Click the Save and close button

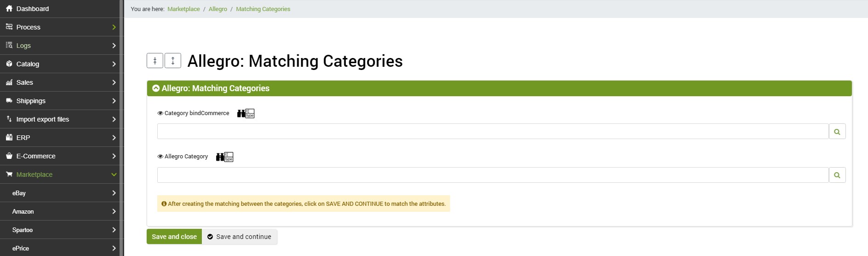pyautogui.click(x=174, y=237)
